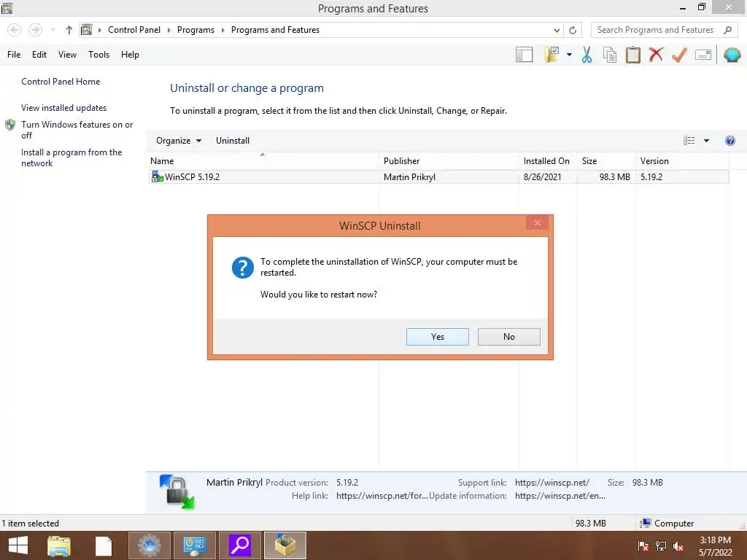Viewport: 747px width, 560px height.
Task: Sort by Size column header
Action: point(606,161)
